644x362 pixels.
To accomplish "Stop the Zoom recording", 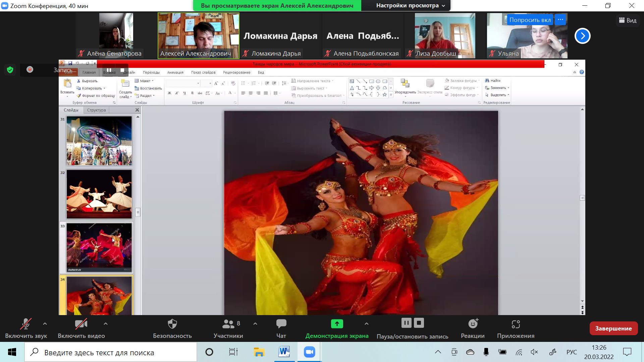I will click(x=419, y=323).
